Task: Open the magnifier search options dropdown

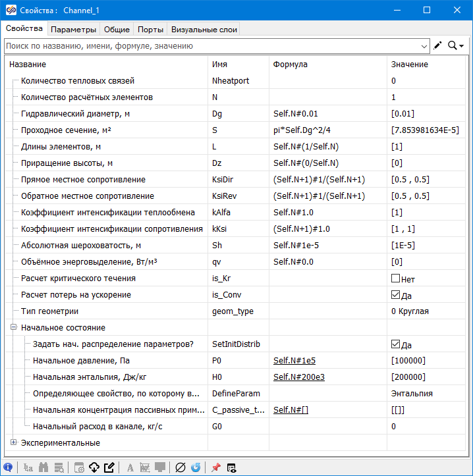Action: (456, 45)
